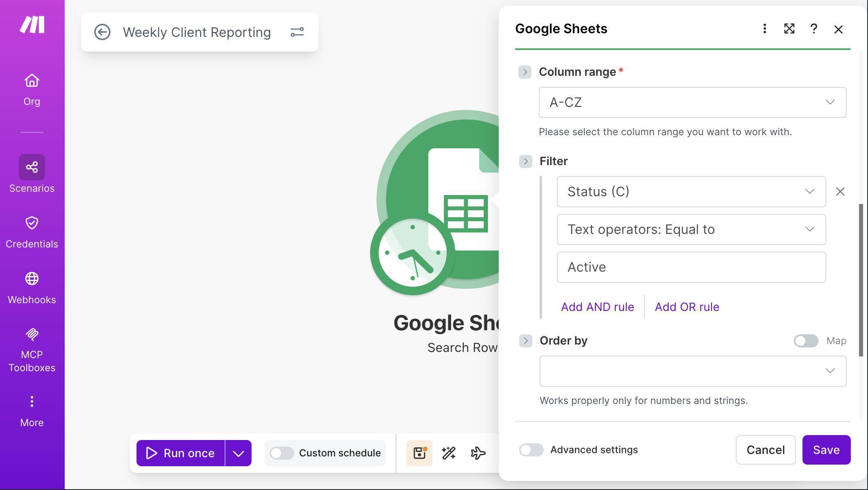
Task: Open the Webhooks section in the sidebar
Action: tap(32, 279)
